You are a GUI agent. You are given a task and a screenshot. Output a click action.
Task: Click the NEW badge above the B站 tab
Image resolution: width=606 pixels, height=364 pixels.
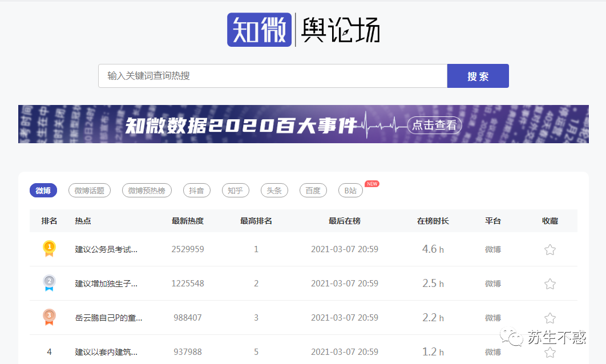coord(371,183)
